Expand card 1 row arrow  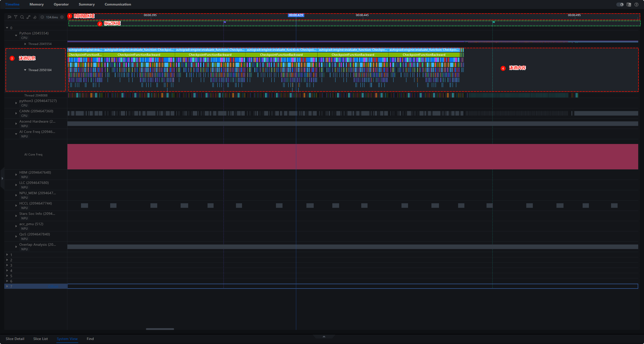point(7,255)
